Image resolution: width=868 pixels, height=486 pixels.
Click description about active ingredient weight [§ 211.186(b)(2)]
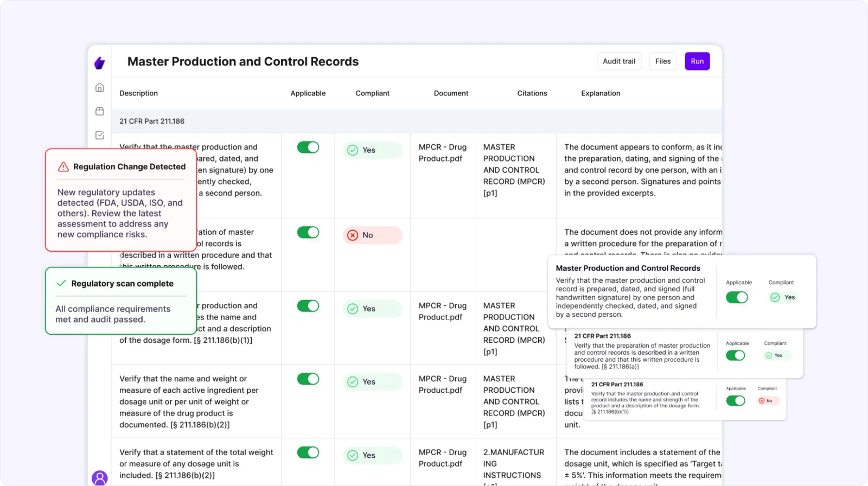(x=189, y=402)
